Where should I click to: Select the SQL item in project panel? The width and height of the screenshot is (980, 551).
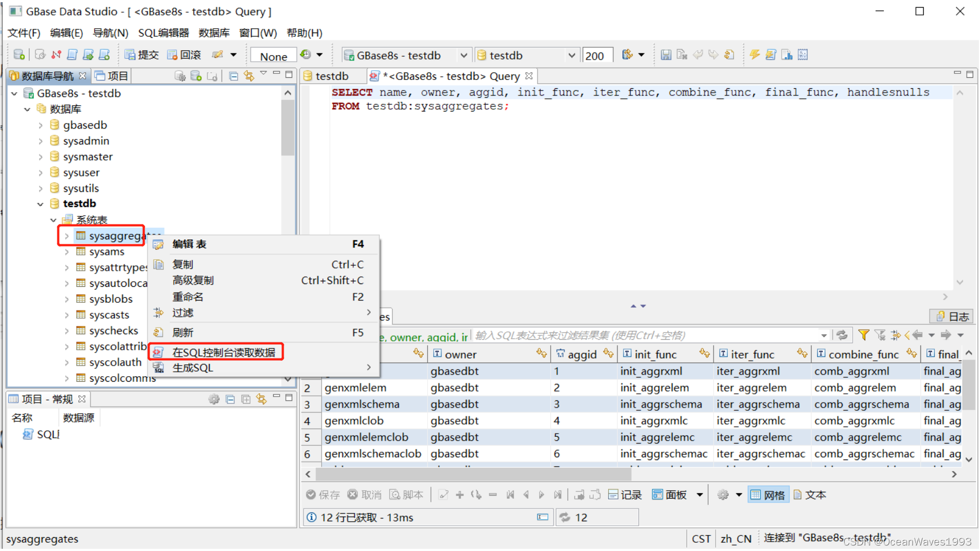[41, 435]
